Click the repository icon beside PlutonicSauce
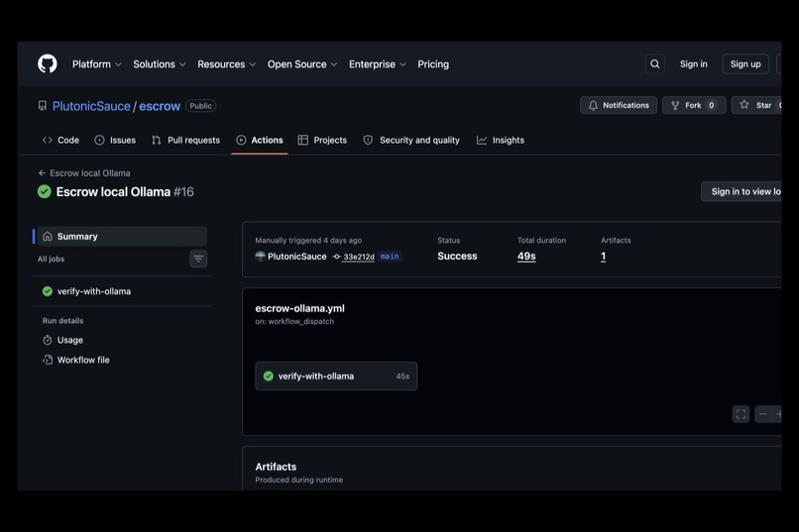This screenshot has height=532, width=799. pyautogui.click(x=43, y=106)
